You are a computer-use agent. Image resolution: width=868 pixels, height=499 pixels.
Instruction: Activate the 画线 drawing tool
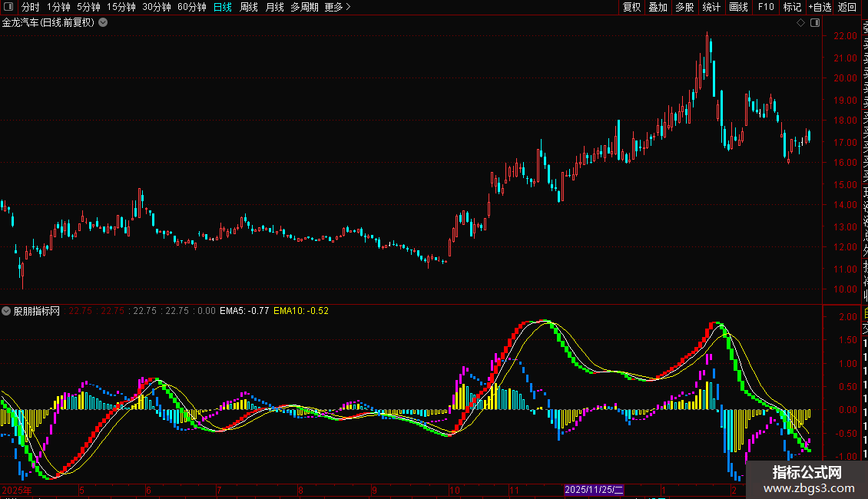point(738,7)
